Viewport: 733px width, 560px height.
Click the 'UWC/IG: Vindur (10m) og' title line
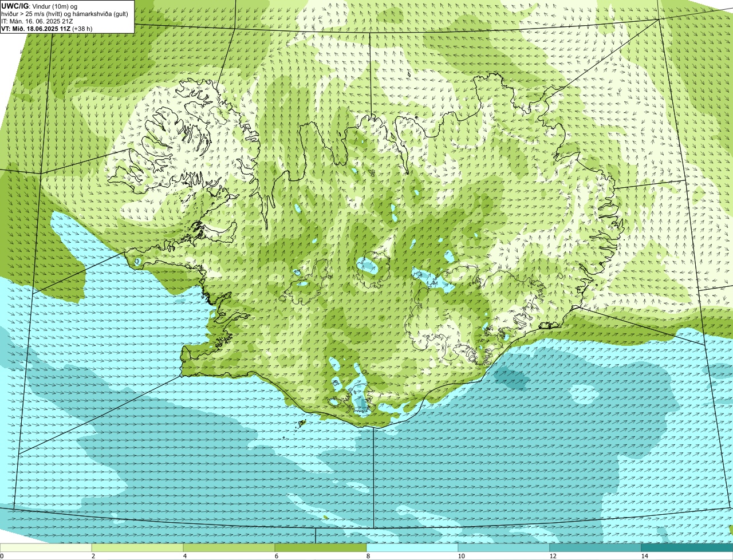click(x=39, y=6)
